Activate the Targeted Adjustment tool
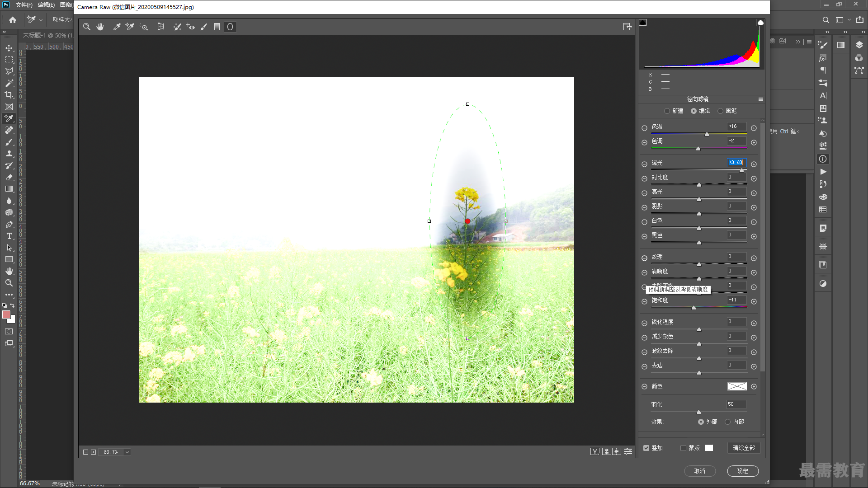Image resolution: width=868 pixels, height=488 pixels. [144, 27]
